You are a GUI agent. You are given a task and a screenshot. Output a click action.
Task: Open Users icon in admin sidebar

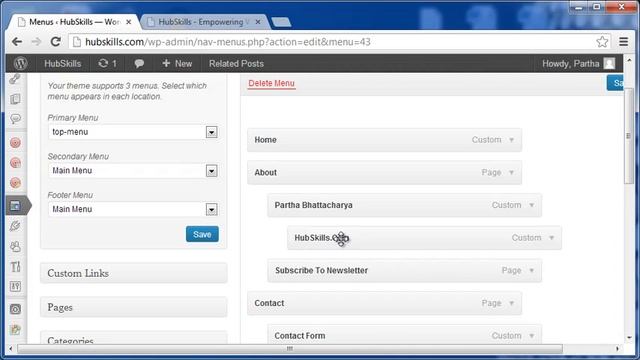click(x=15, y=246)
